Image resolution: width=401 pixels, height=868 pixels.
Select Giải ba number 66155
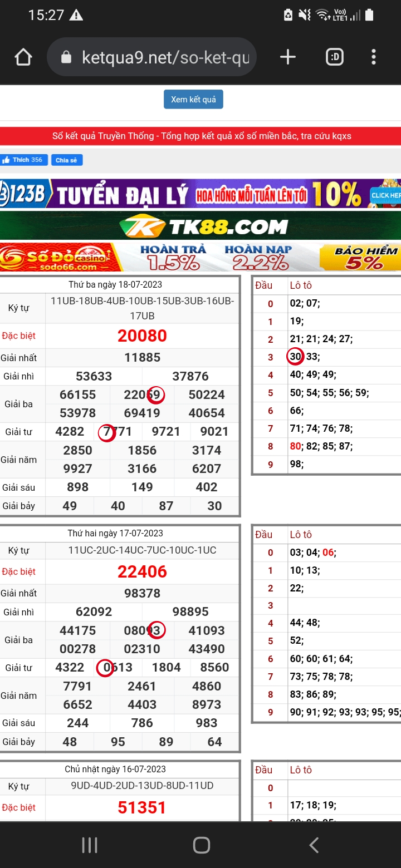77,394
